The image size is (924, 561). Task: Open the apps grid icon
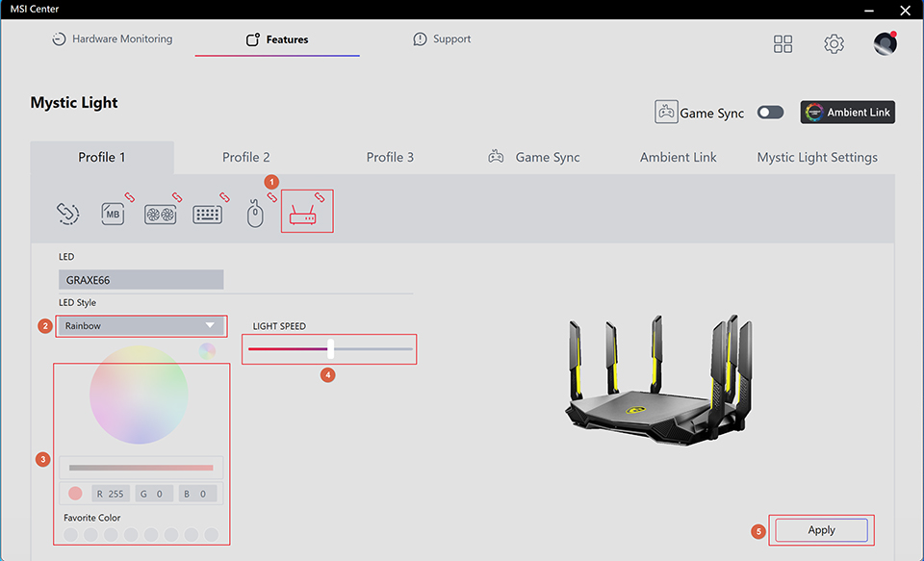click(x=783, y=43)
